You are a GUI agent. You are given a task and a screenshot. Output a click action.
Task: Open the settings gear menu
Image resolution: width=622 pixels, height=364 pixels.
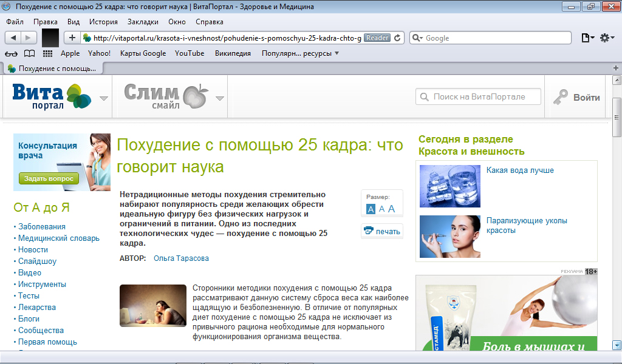point(607,38)
